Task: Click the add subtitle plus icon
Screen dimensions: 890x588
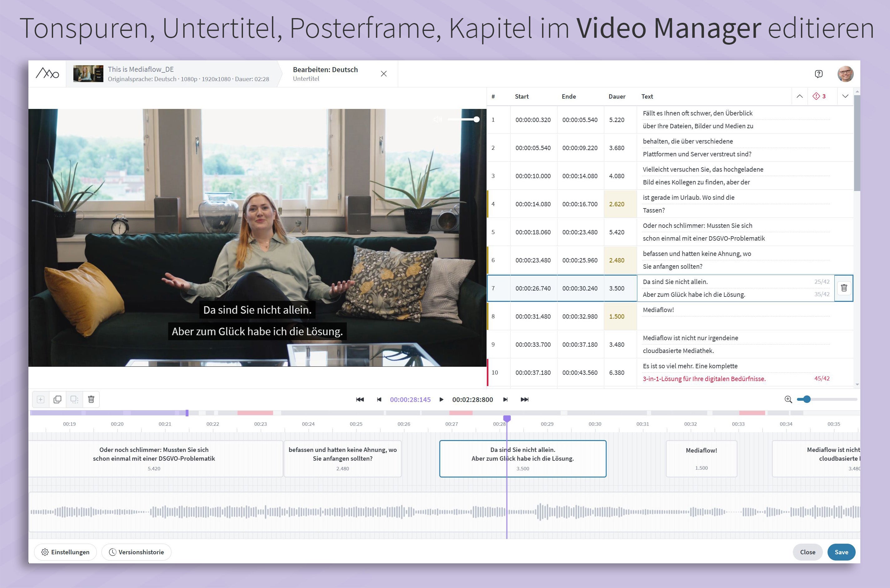Action: pyautogui.click(x=41, y=399)
